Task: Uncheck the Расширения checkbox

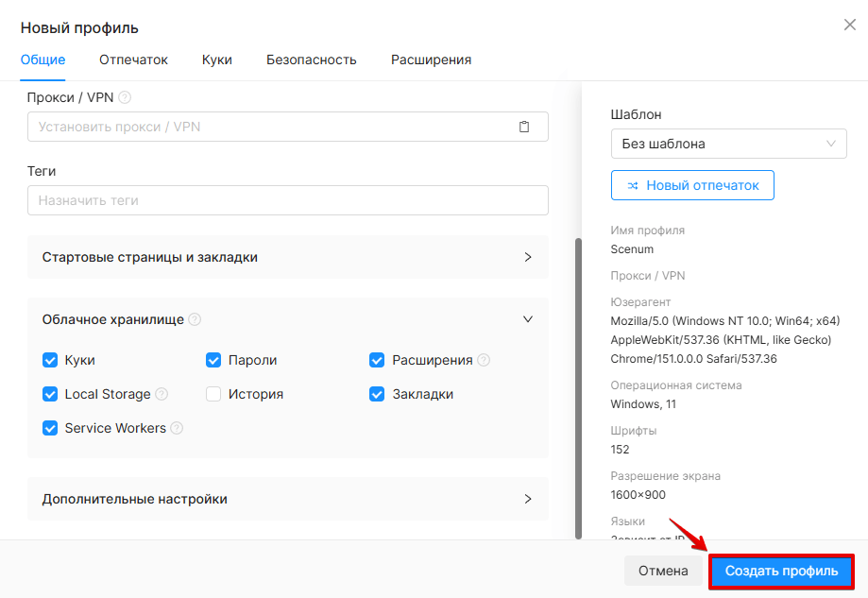Action: click(377, 360)
